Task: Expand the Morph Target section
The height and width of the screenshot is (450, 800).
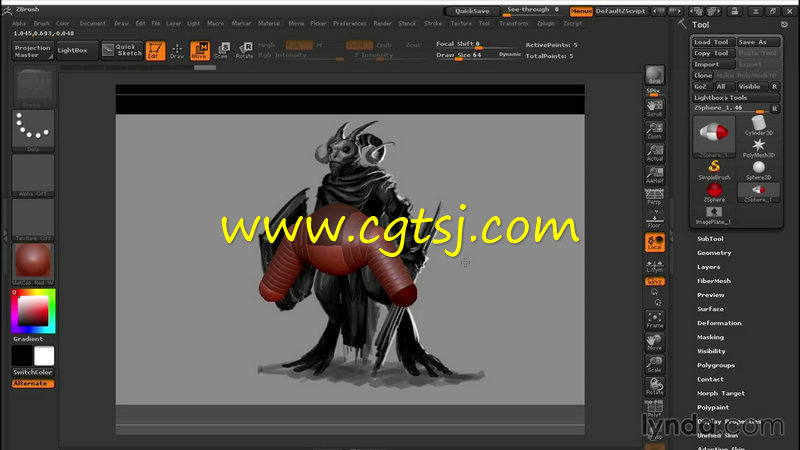Action: pyautogui.click(x=721, y=393)
